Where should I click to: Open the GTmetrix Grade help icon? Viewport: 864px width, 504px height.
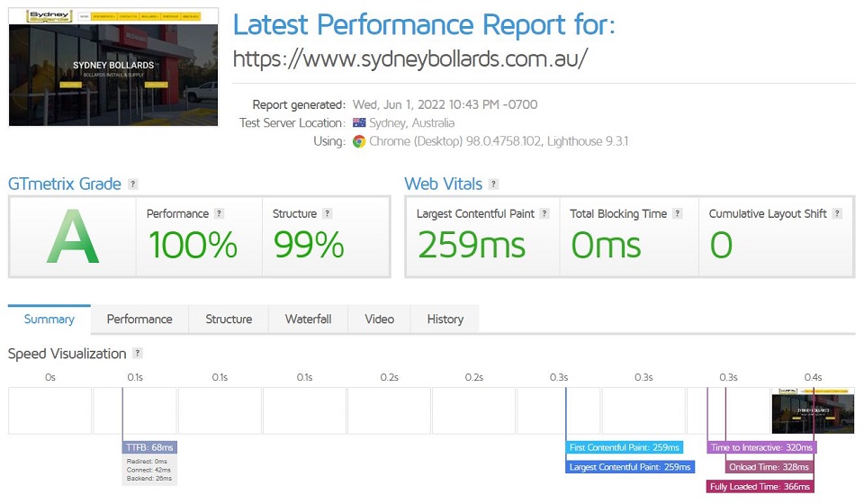pyautogui.click(x=133, y=184)
